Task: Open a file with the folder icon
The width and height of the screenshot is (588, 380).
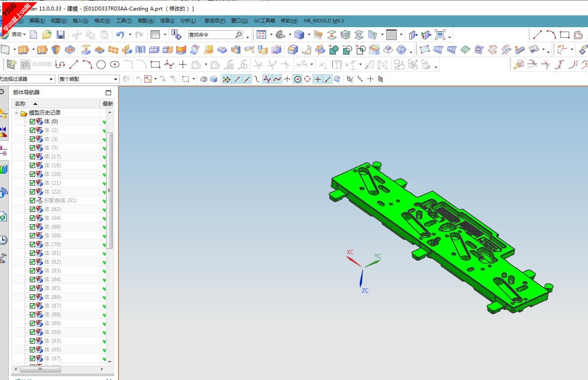Action: pos(47,35)
